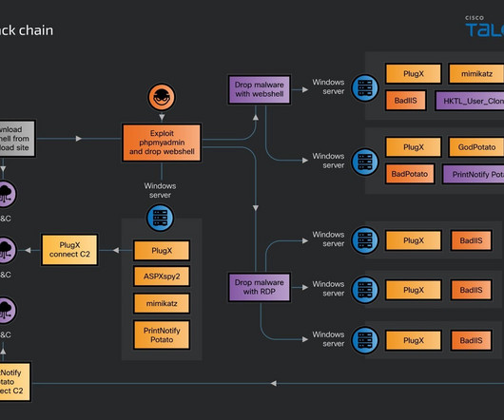Click the Cisco Talos logo
The width and height of the screenshot is (504, 420).
(x=484, y=27)
